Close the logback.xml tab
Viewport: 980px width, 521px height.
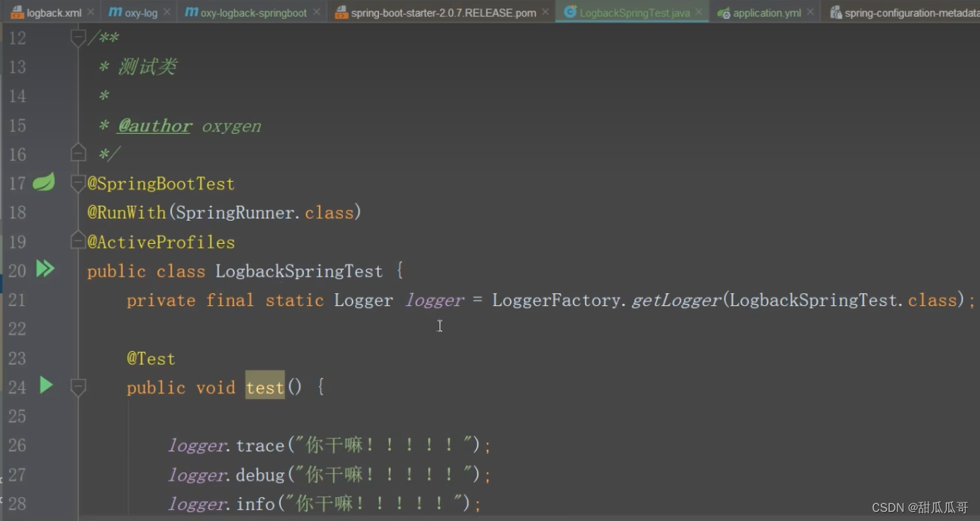91,13
